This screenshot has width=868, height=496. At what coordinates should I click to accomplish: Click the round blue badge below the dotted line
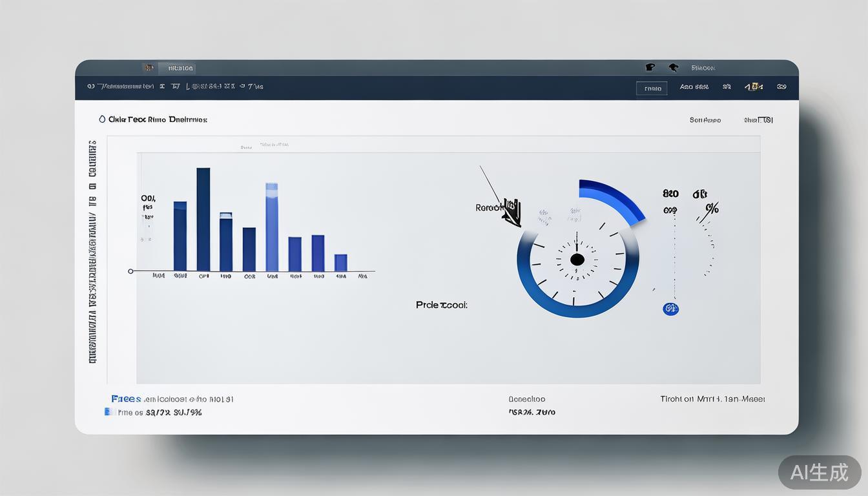click(x=671, y=309)
